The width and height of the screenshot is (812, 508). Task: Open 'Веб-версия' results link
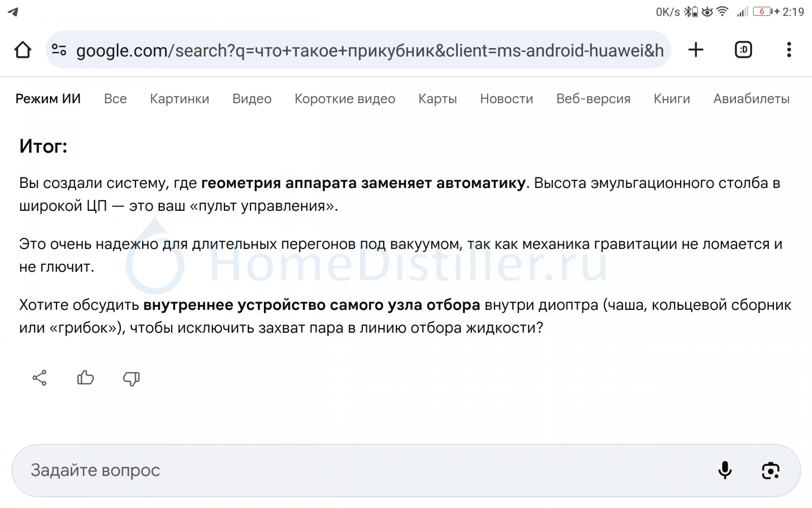[x=593, y=99]
